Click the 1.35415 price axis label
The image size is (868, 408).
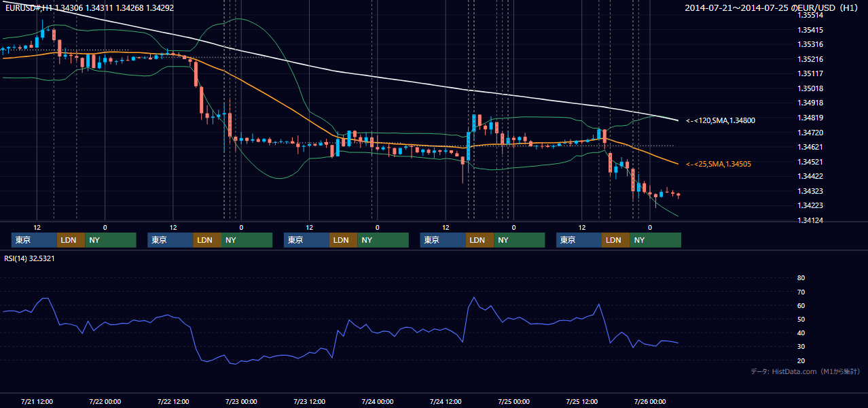(810, 30)
